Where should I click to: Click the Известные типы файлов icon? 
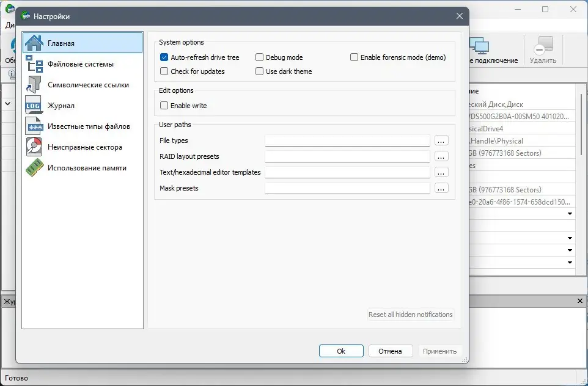pos(34,126)
